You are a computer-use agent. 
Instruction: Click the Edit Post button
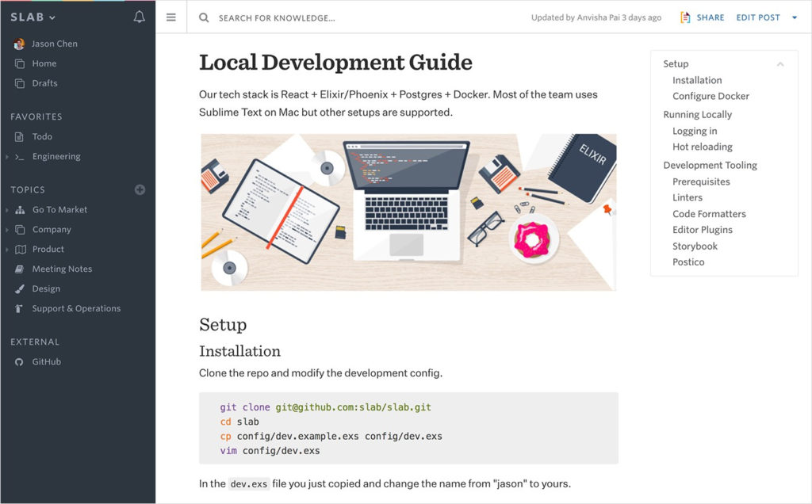click(757, 17)
